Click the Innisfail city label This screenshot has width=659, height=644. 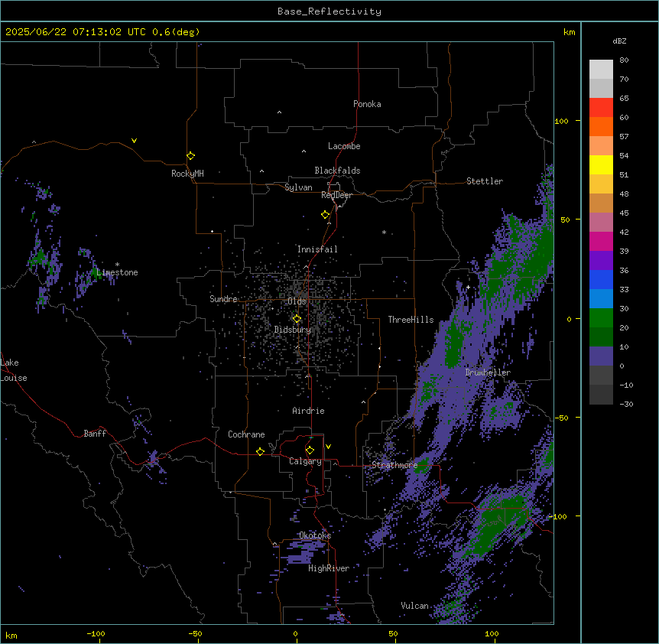point(317,249)
